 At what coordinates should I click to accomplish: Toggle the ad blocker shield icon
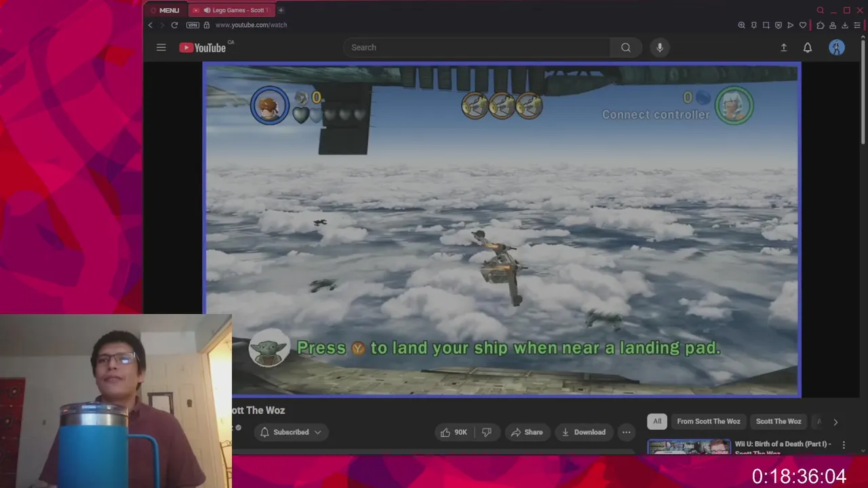[x=778, y=25]
